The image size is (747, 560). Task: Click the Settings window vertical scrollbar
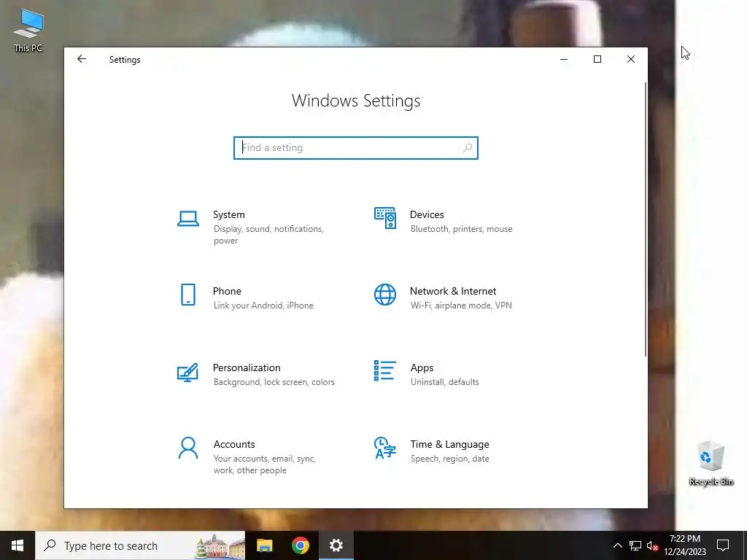646,219
